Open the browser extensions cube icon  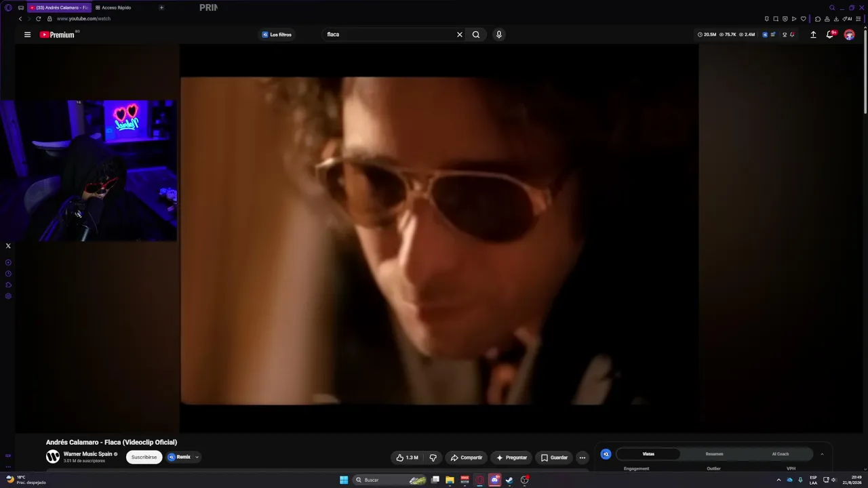[x=818, y=19]
